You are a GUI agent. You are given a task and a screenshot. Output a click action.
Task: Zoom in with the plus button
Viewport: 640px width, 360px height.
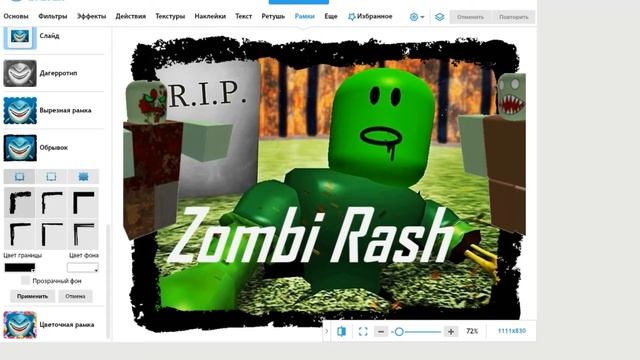[x=451, y=331]
